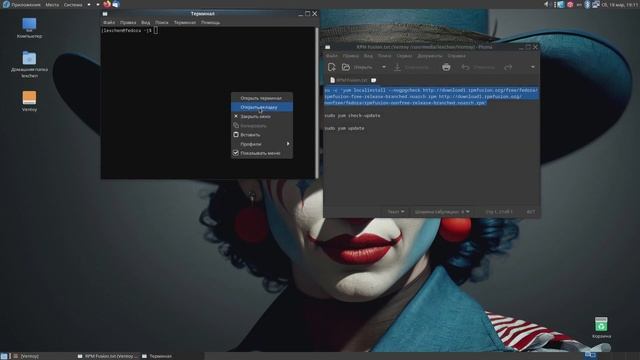Open Terminal's Поиск menu
This screenshot has width=640, height=360.
click(162, 22)
